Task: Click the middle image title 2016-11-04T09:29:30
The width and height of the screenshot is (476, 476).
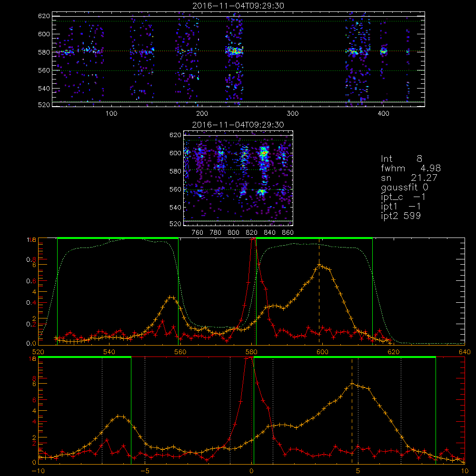Action: [x=238, y=125]
